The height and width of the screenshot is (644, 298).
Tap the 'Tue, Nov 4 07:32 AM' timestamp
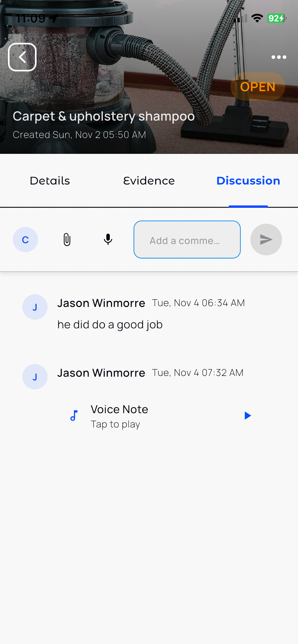coord(197,373)
